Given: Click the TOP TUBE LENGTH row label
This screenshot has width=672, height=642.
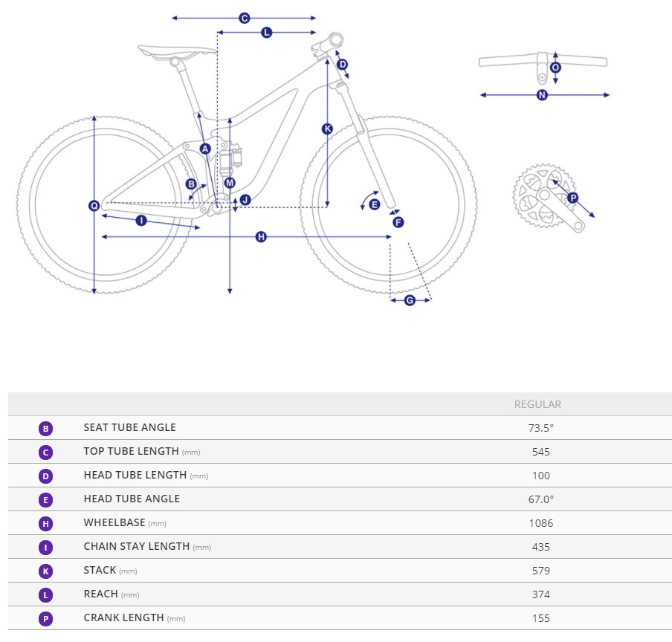Looking at the screenshot, I should tap(132, 451).
